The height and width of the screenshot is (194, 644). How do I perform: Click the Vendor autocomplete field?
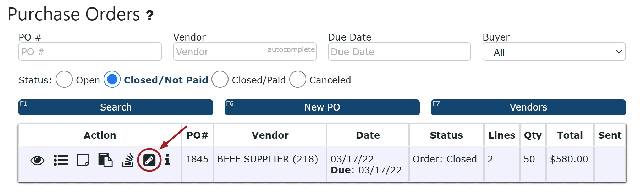pos(244,52)
